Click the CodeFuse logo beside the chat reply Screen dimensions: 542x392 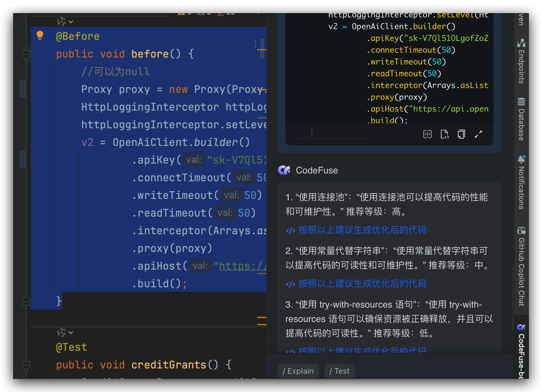point(284,170)
